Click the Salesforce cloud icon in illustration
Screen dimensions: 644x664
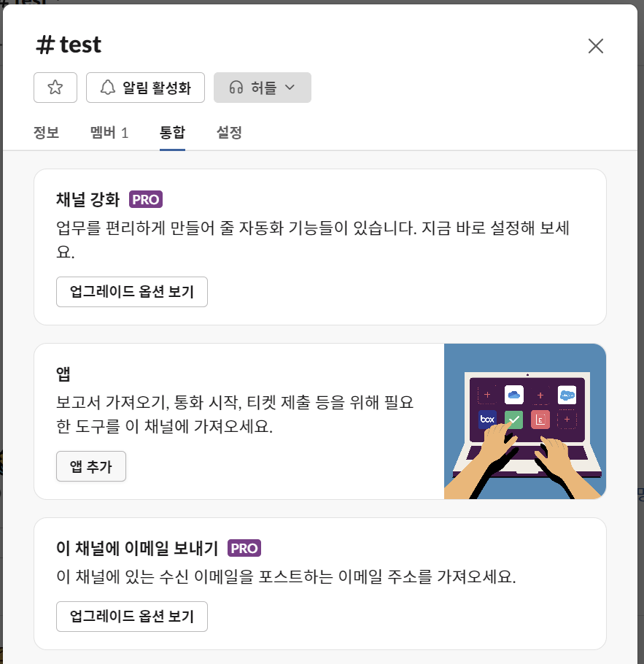coord(567,395)
